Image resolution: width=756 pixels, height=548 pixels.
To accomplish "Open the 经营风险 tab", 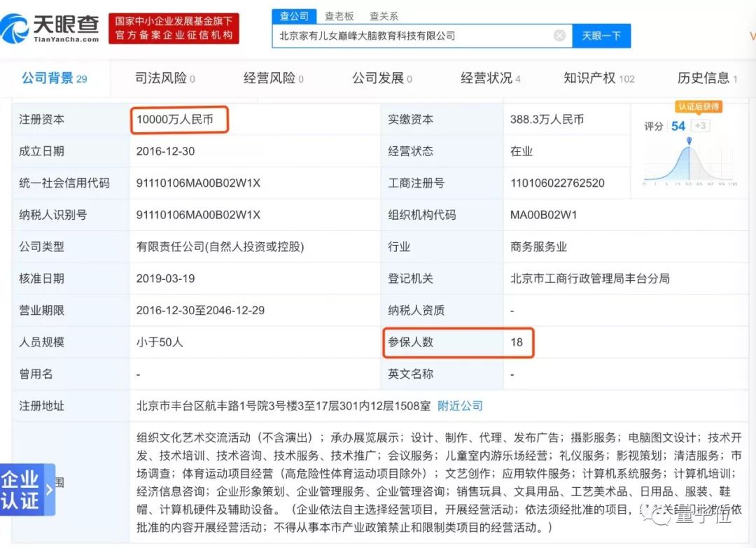I will (274, 78).
